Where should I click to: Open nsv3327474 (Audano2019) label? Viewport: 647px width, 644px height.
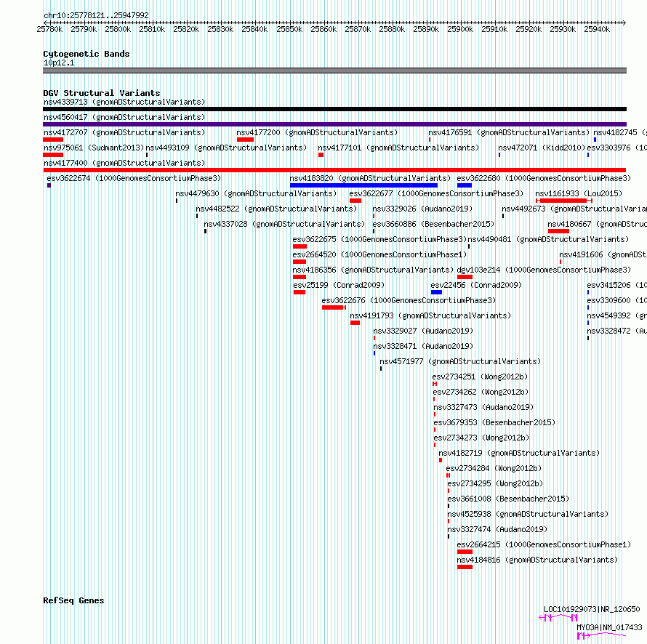pos(497,529)
